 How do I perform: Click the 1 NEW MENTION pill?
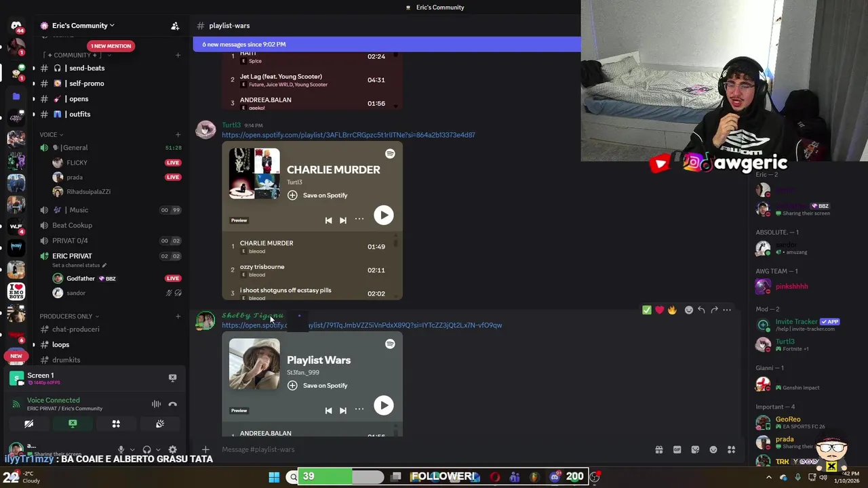tap(111, 46)
